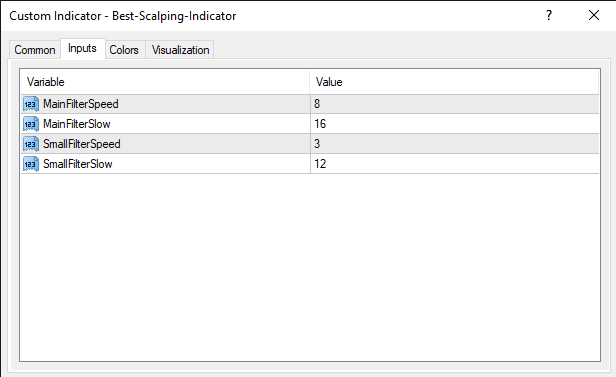Click the integer icon beside SmallFilterSpeed
The height and width of the screenshot is (377, 616).
(x=31, y=144)
